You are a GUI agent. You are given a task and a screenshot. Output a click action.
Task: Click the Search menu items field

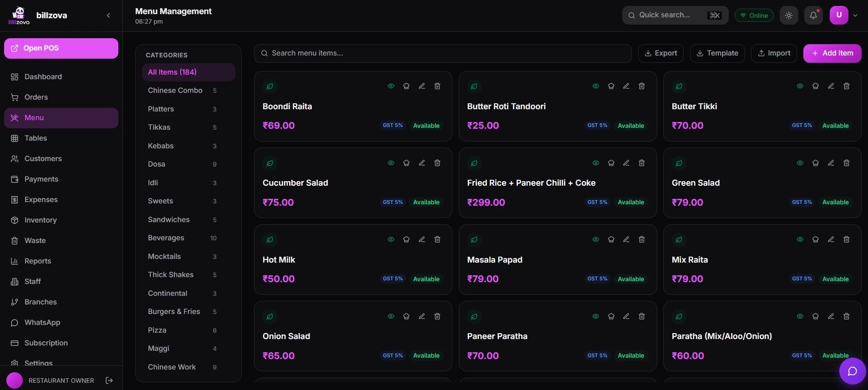click(442, 53)
